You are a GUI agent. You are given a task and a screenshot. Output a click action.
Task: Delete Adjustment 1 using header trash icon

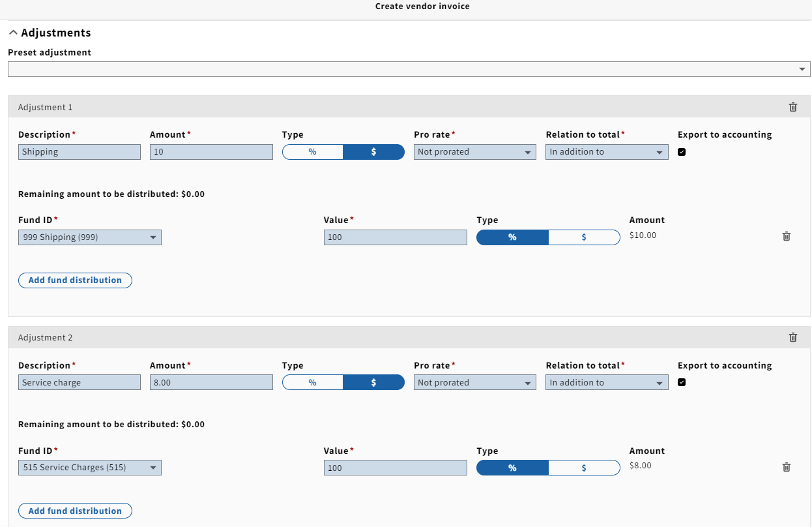click(x=793, y=107)
